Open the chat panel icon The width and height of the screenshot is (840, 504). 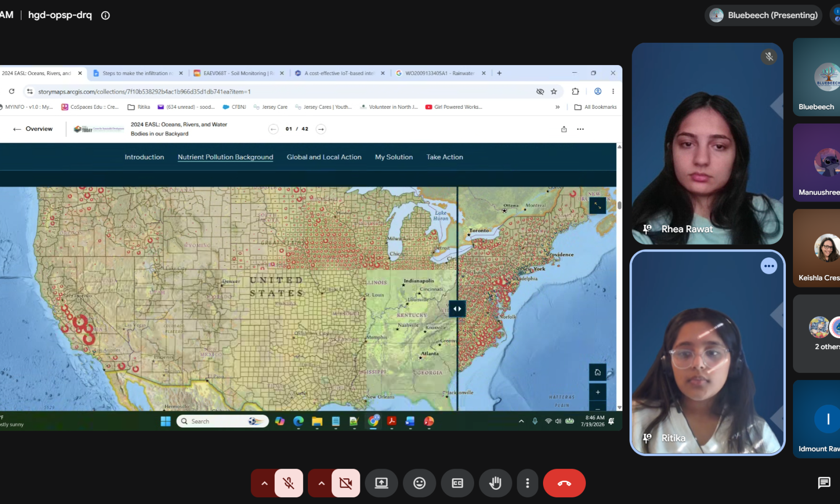[x=824, y=483]
